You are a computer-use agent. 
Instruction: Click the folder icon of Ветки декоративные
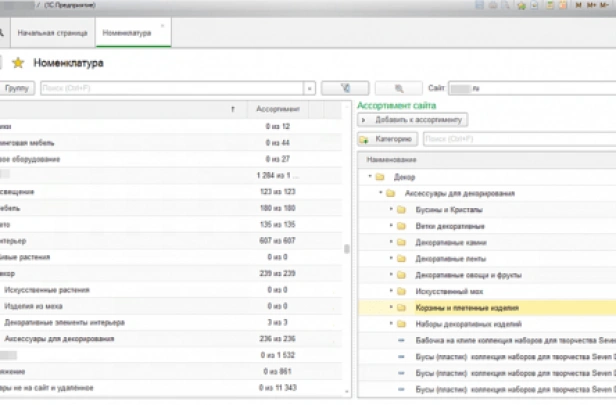(401, 226)
